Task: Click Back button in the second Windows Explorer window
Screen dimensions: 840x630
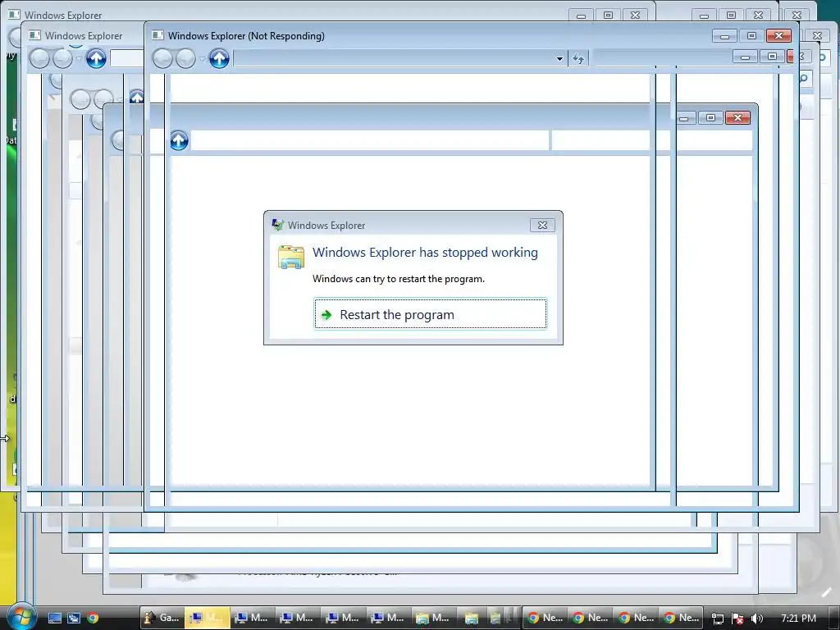Action: 39,58
